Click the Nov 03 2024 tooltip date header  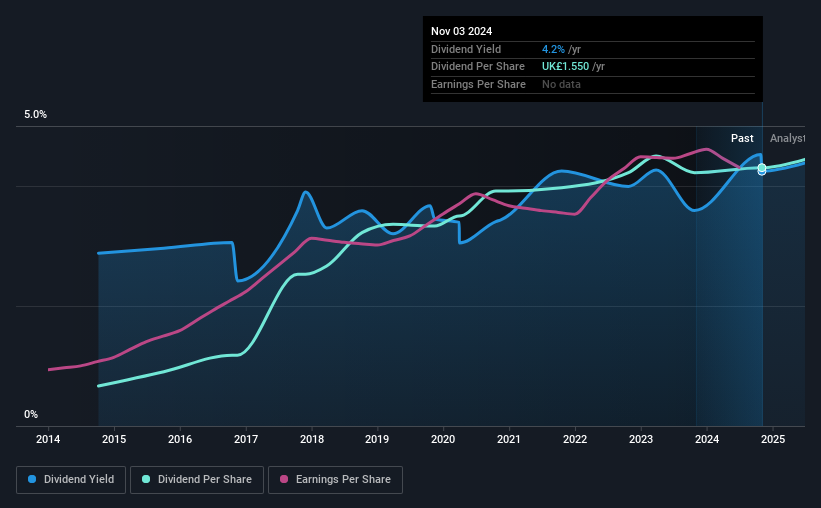click(461, 31)
